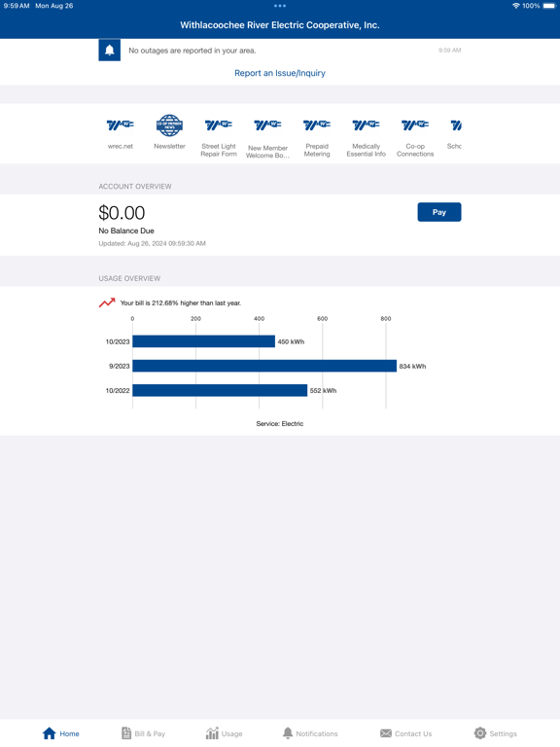
Task: Click the bill 212.68% higher message
Action: tap(181, 303)
